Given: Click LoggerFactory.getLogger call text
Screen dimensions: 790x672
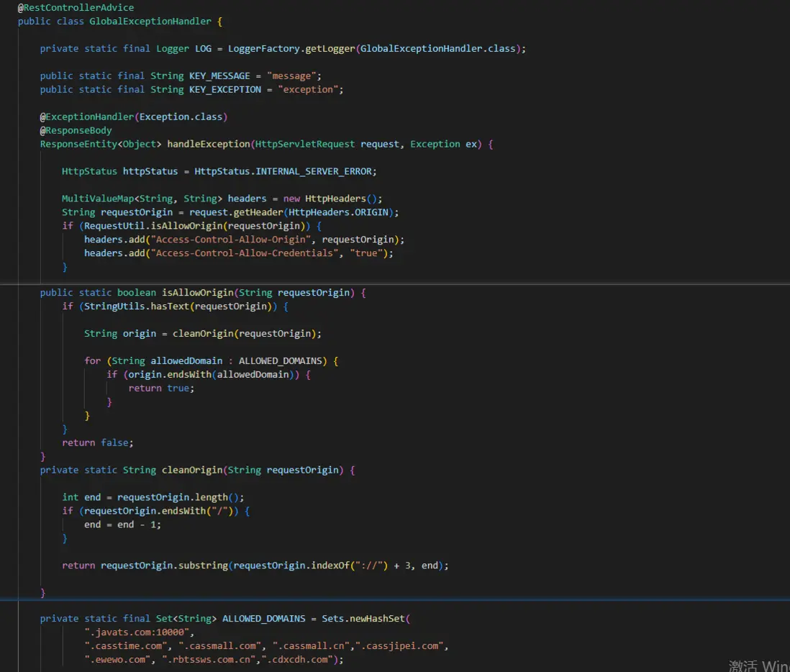Looking at the screenshot, I should click(291, 48).
